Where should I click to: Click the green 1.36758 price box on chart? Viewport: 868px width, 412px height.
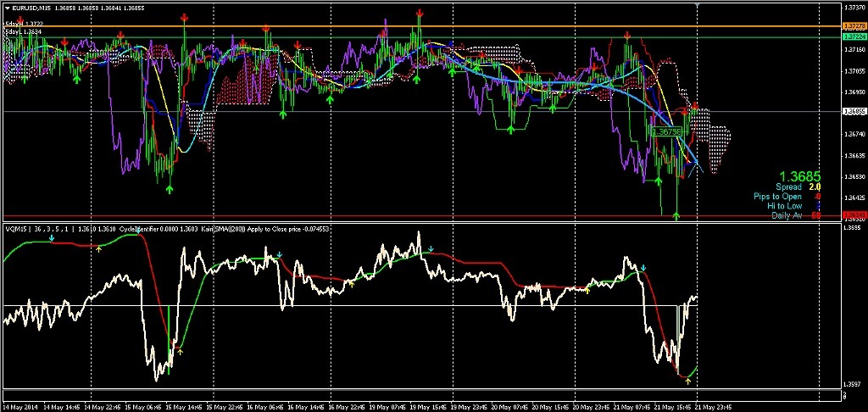[666, 131]
